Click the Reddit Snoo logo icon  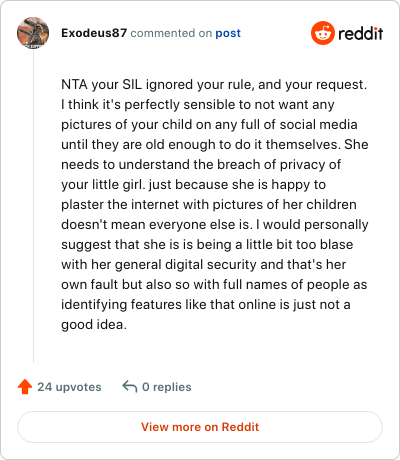pos(323,33)
